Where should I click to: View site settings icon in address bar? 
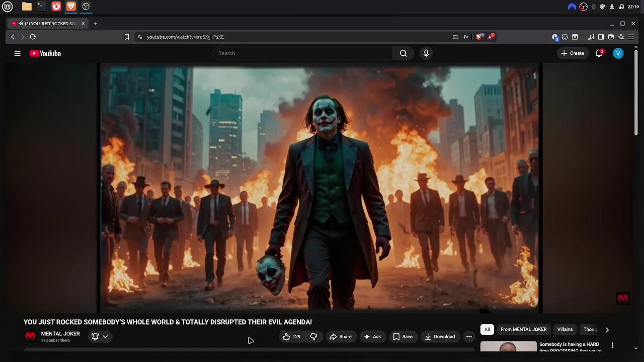pyautogui.click(x=140, y=37)
